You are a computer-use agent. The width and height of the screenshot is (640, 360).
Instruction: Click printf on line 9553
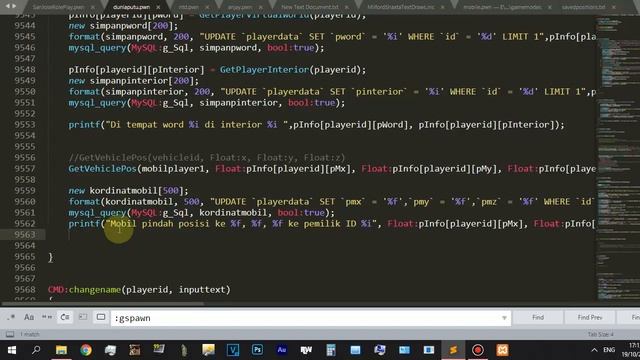[84, 125]
